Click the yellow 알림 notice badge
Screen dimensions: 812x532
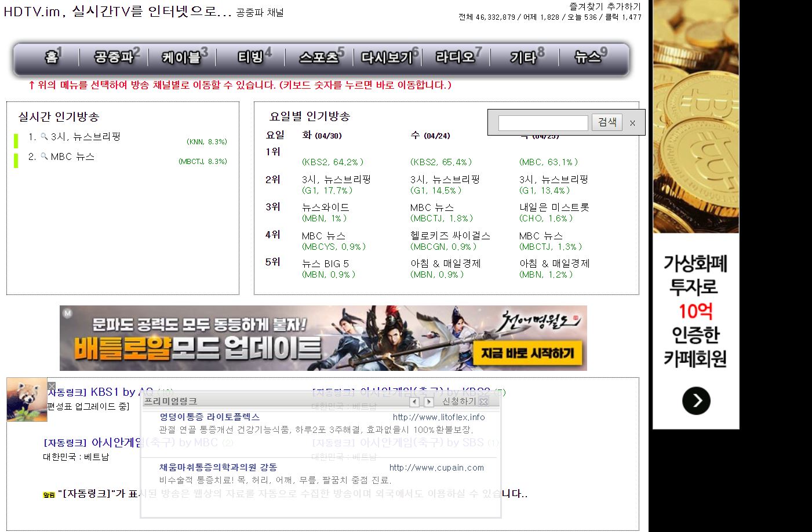click(49, 495)
